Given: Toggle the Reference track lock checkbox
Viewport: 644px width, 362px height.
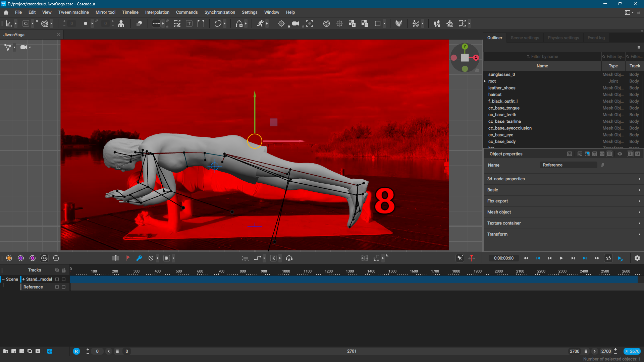Looking at the screenshot, I should tap(64, 287).
